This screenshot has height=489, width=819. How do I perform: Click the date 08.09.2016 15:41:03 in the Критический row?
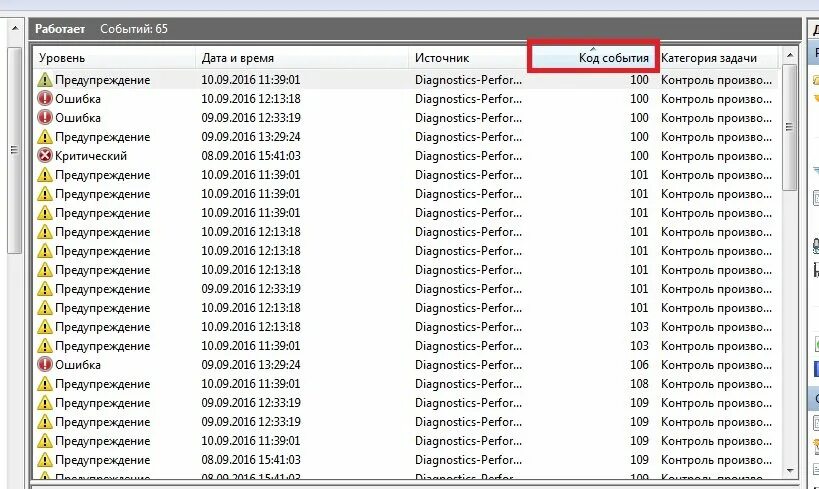point(251,156)
